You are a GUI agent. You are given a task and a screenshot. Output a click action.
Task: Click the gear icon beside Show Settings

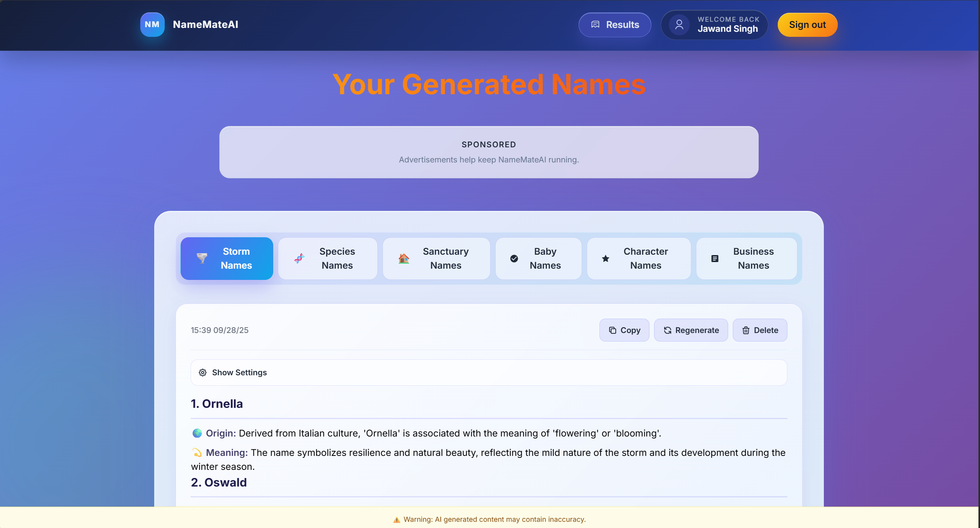(203, 373)
